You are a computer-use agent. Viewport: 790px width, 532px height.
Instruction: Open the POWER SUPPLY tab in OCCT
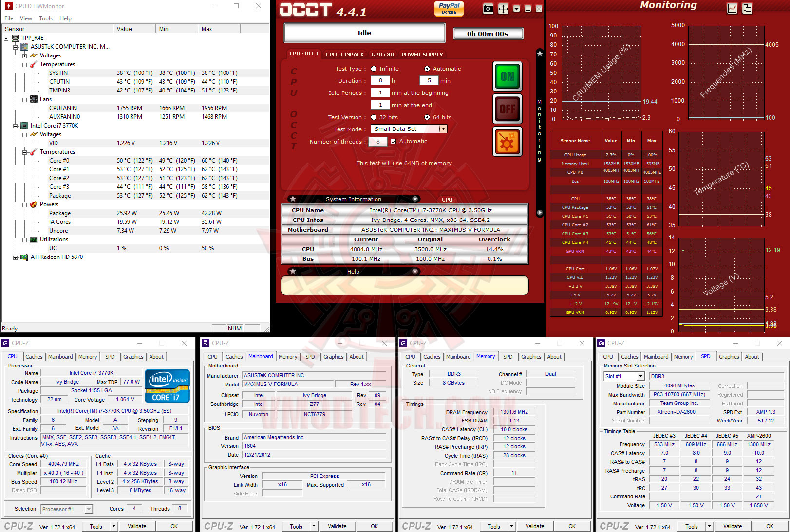click(422, 55)
